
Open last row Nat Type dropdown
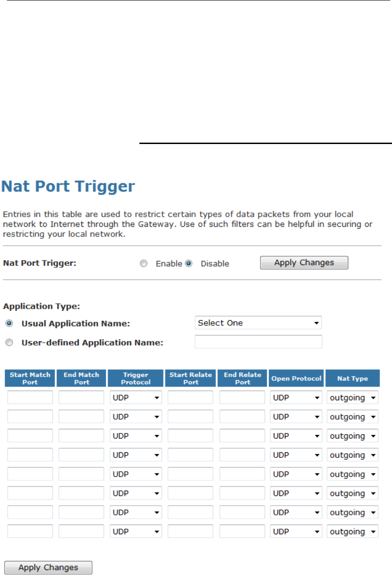[x=353, y=532]
